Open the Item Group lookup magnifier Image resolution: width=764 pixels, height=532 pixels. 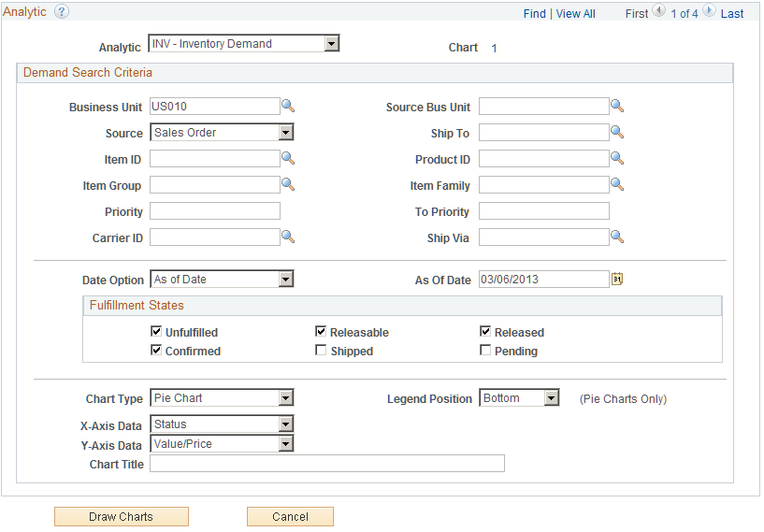tap(288, 184)
